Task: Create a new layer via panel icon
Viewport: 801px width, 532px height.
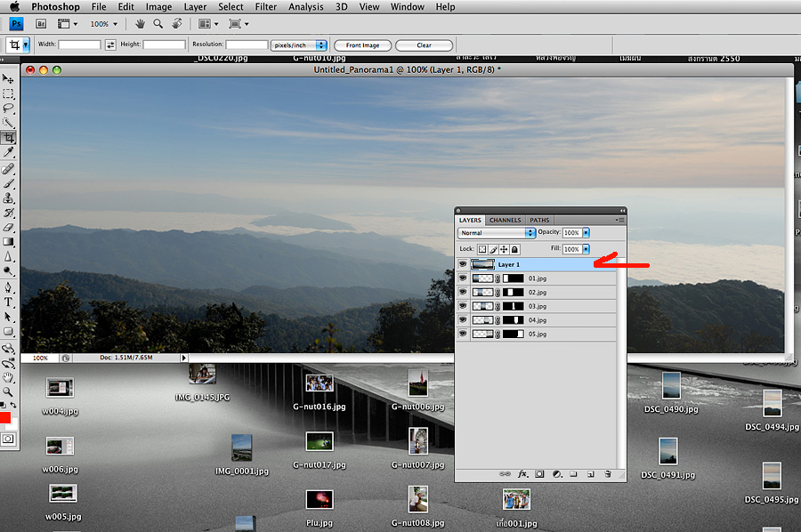Action: (x=590, y=474)
